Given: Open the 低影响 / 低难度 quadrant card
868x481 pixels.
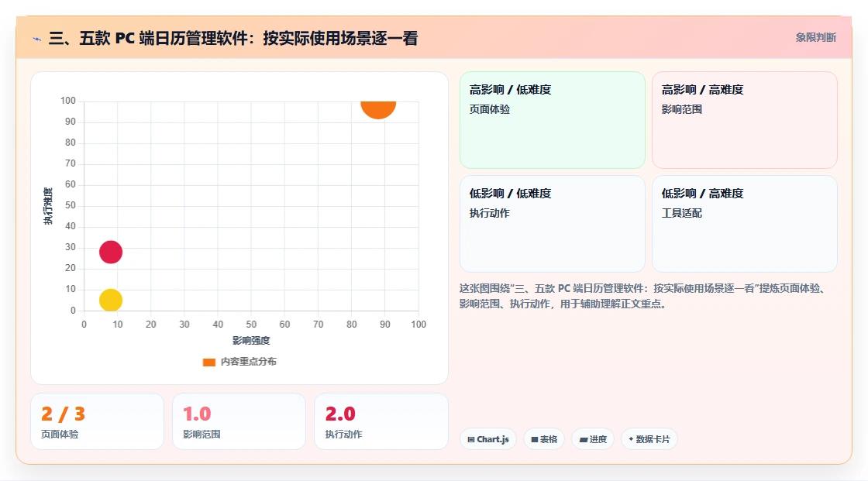Looking at the screenshot, I should pyautogui.click(x=553, y=224).
